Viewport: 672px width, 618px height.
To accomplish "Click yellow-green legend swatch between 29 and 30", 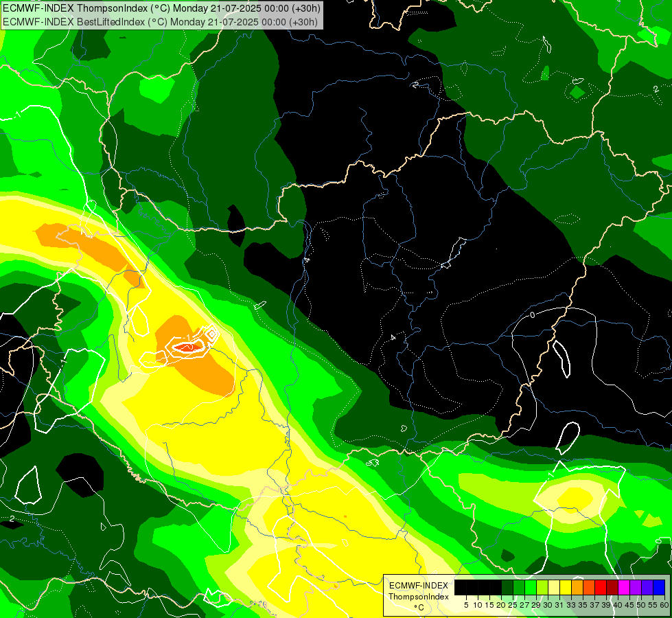I will pos(542,587).
